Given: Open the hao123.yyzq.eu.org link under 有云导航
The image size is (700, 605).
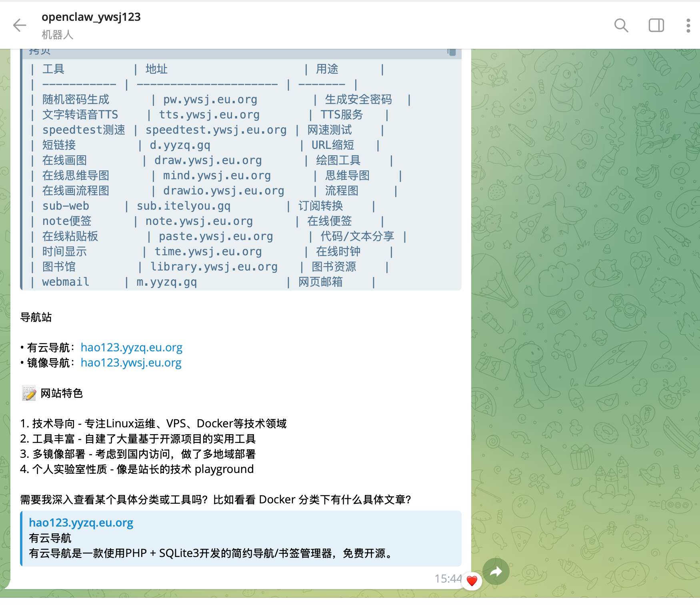Looking at the screenshot, I should pos(131,347).
